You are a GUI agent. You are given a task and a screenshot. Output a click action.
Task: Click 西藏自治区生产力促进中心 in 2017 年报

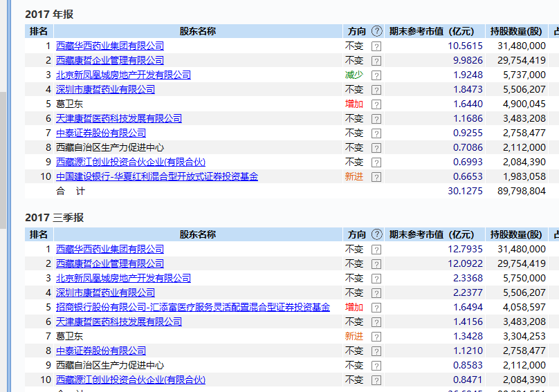pyautogui.click(x=110, y=147)
